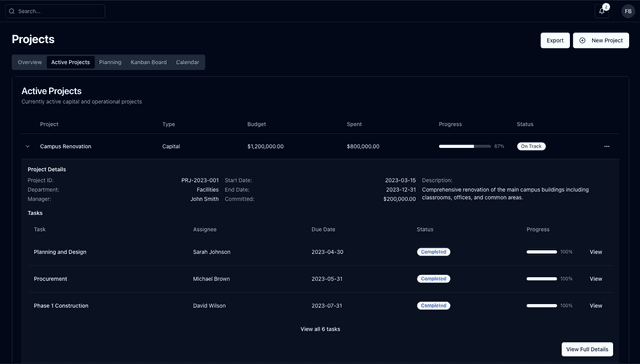Click start date 2023-03-15

[400, 180]
